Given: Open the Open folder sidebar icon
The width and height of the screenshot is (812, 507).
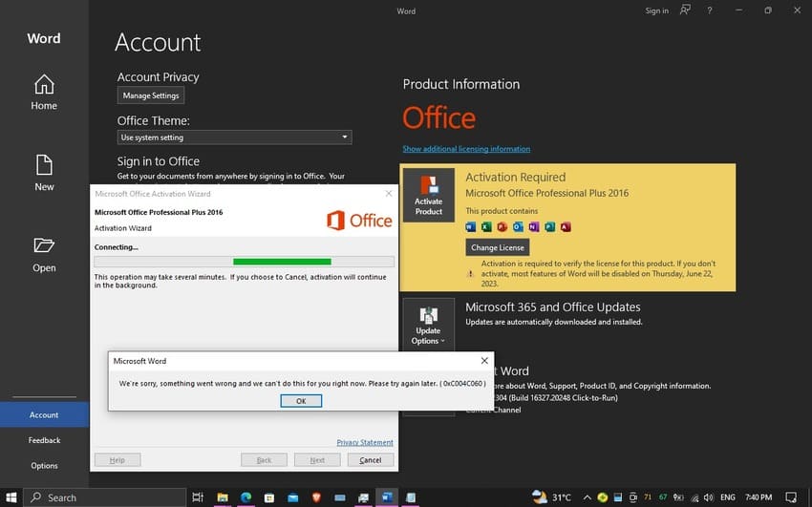Looking at the screenshot, I should (44, 255).
